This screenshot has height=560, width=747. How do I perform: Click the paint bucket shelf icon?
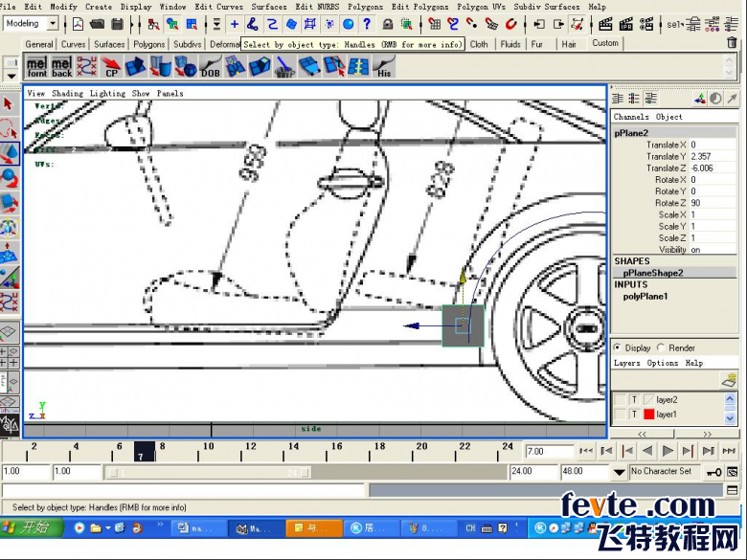pos(284,67)
